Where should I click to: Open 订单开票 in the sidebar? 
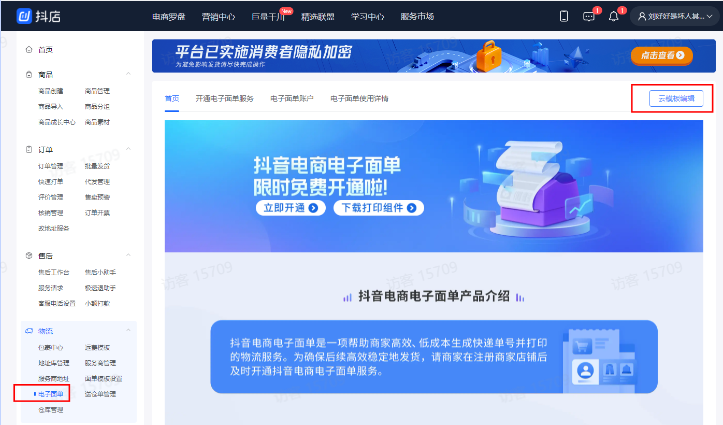(97, 213)
